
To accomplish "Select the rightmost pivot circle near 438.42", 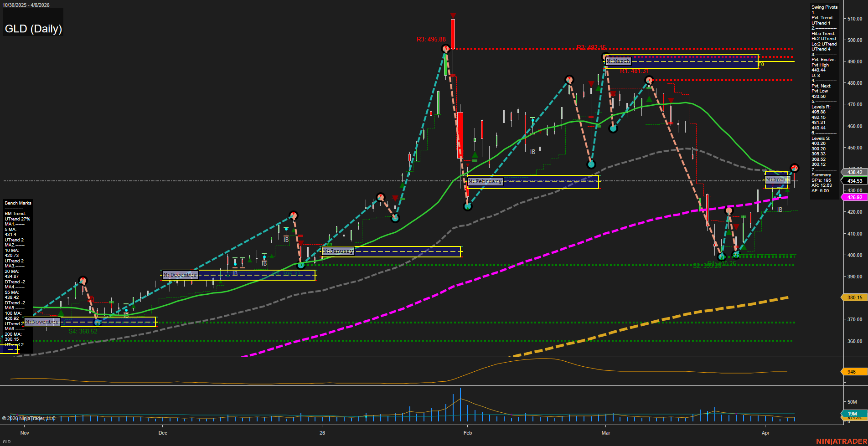I will pyautogui.click(x=794, y=168).
